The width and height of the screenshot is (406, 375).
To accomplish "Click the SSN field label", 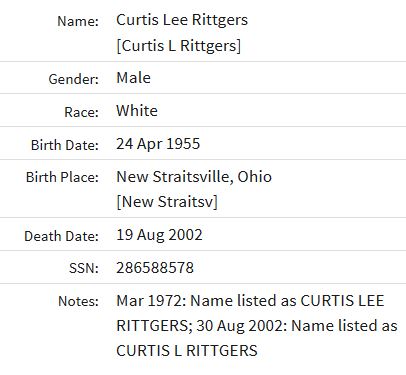I will pos(84,268).
